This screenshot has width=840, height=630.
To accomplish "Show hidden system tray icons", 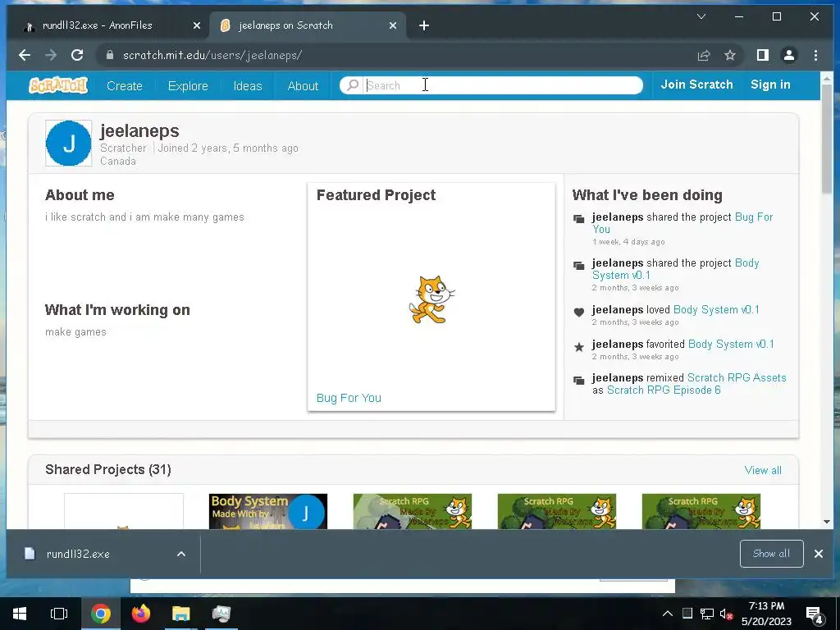I will click(x=667, y=614).
